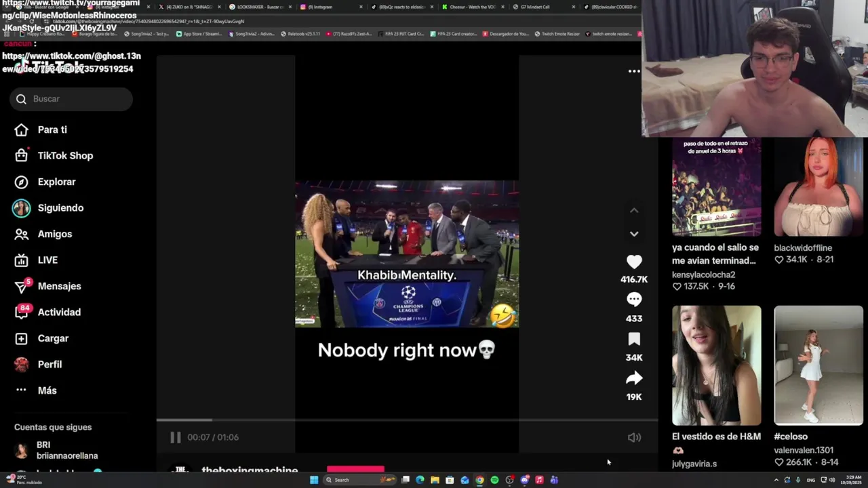Viewport: 868px width, 488px height.
Task: Open the LIVE section
Action: 37,260
